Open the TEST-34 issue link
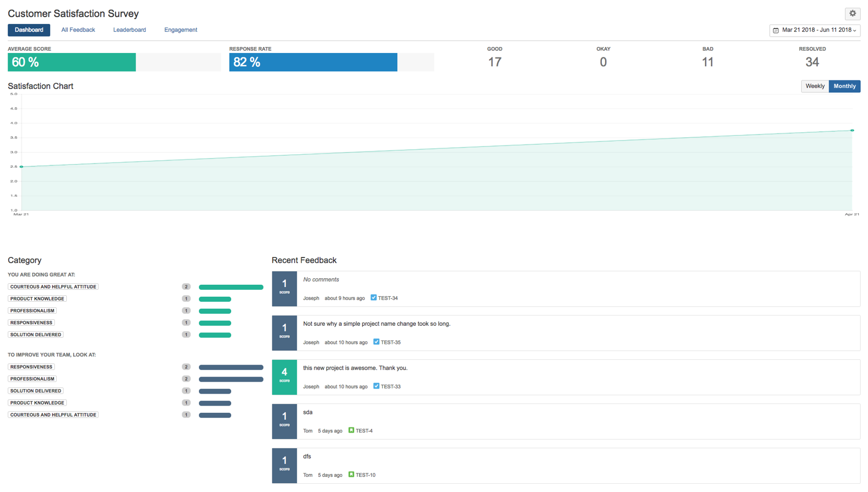Image resolution: width=868 pixels, height=492 pixels. point(388,298)
